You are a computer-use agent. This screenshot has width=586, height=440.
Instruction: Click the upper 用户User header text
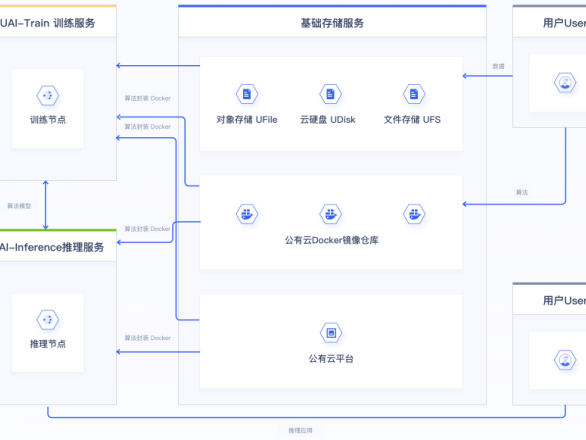(564, 23)
